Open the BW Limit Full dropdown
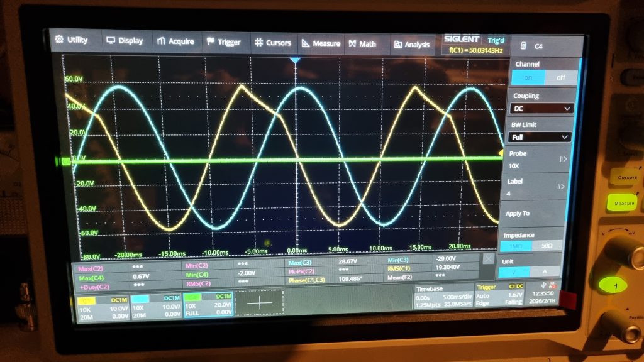The width and height of the screenshot is (644, 362). coord(540,137)
